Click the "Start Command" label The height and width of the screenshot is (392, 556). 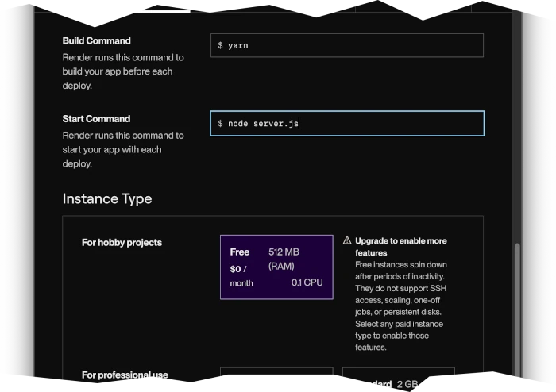tap(96, 118)
